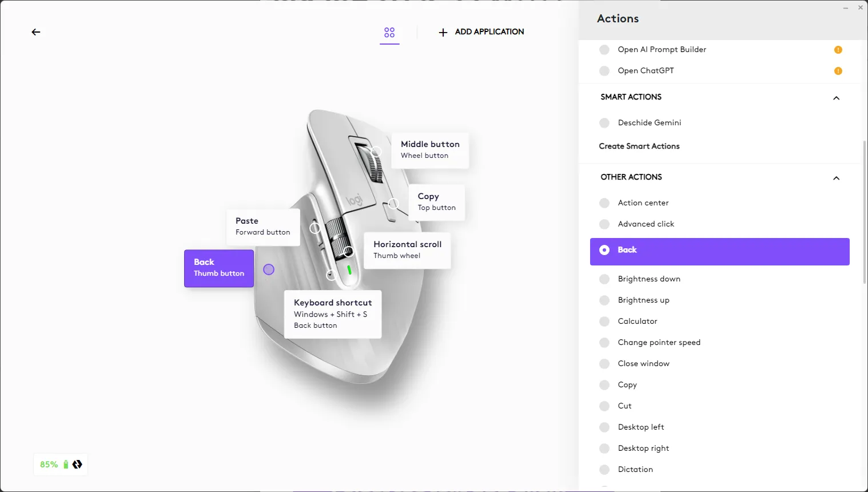The height and width of the screenshot is (492, 868).
Task: Open the Keyboard shortcut Back button label
Action: click(333, 314)
